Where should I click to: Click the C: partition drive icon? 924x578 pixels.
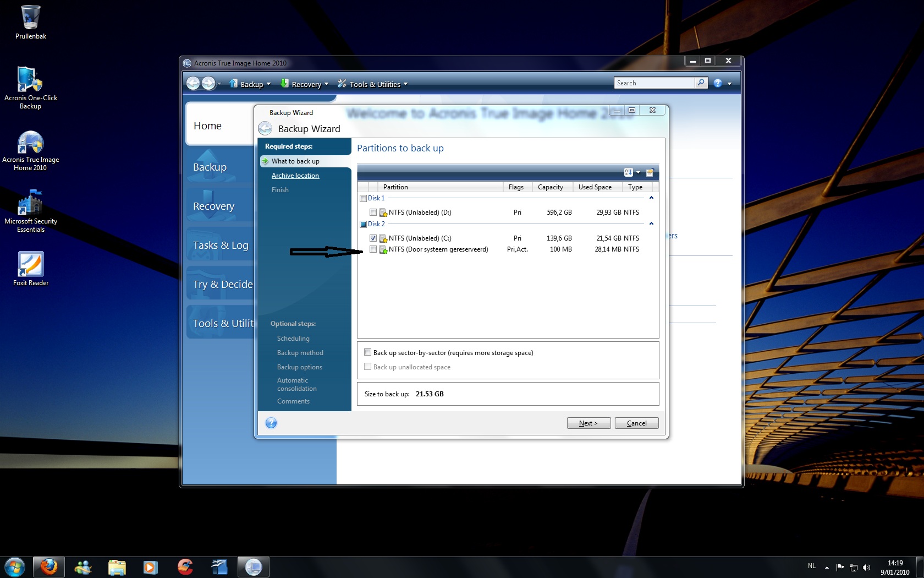click(x=383, y=238)
